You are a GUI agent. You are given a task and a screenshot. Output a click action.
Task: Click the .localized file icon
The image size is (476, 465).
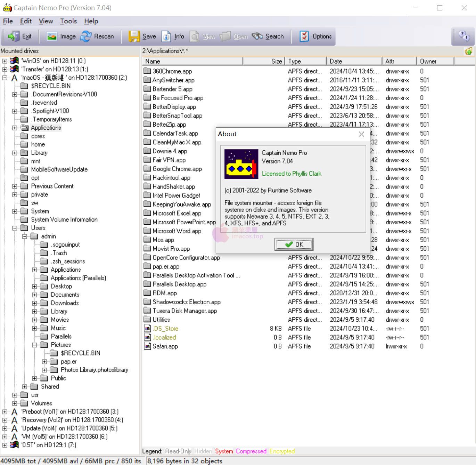(147, 337)
